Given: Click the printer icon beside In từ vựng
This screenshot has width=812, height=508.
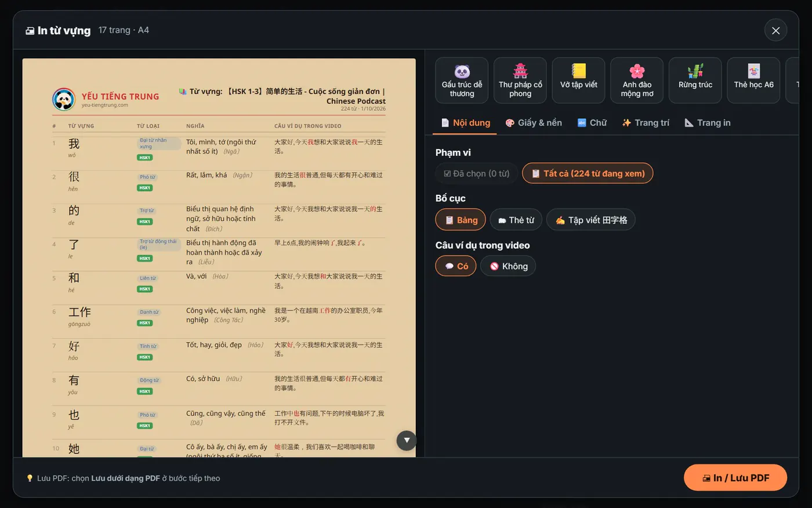Looking at the screenshot, I should (x=30, y=31).
